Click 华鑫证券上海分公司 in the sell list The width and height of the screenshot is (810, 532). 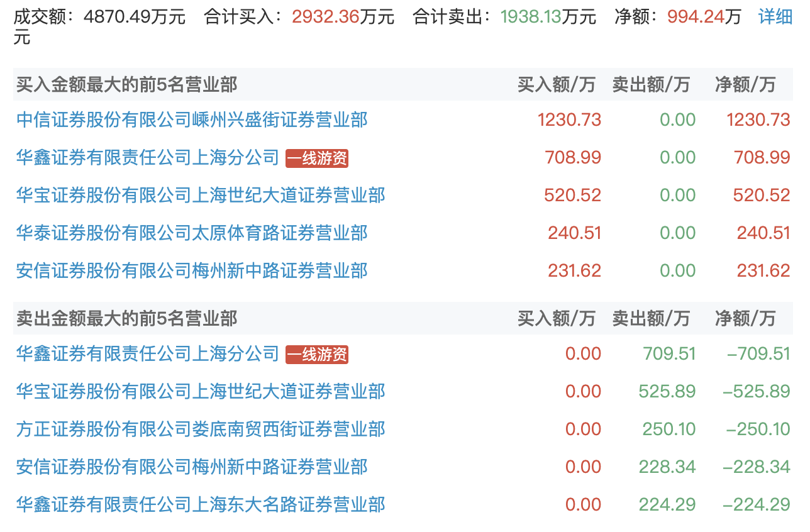(147, 353)
